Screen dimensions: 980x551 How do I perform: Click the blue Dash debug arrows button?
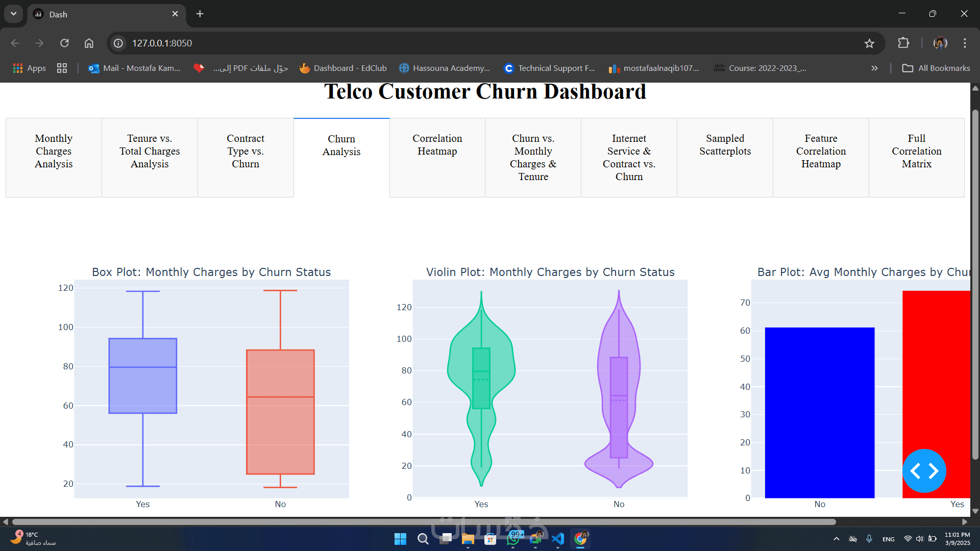click(x=924, y=471)
